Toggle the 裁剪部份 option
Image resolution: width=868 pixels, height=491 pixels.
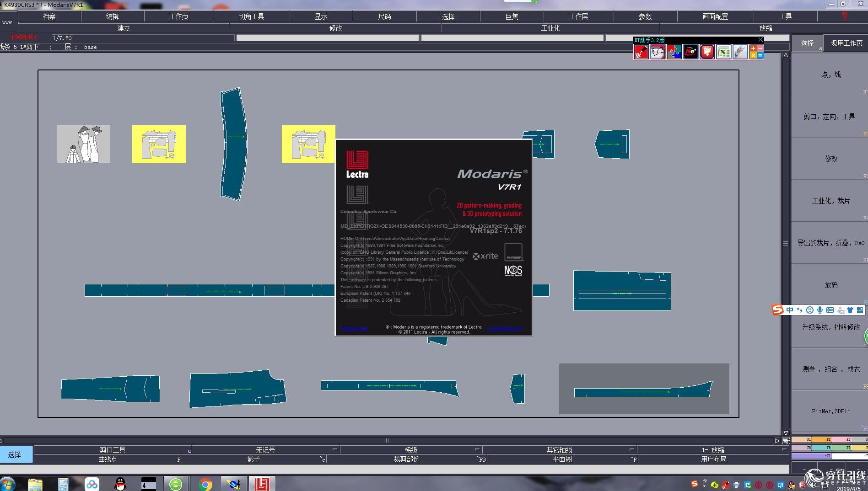click(x=406, y=459)
